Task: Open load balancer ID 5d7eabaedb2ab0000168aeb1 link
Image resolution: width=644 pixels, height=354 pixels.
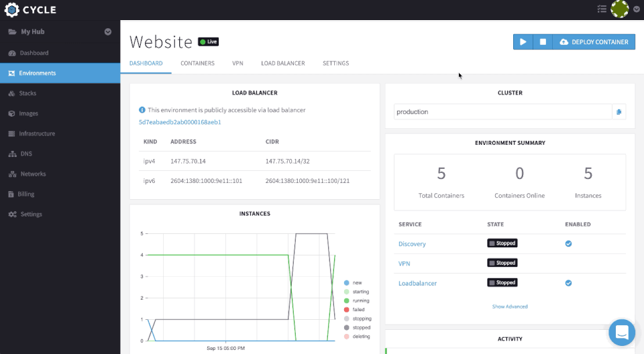Action: tap(180, 122)
